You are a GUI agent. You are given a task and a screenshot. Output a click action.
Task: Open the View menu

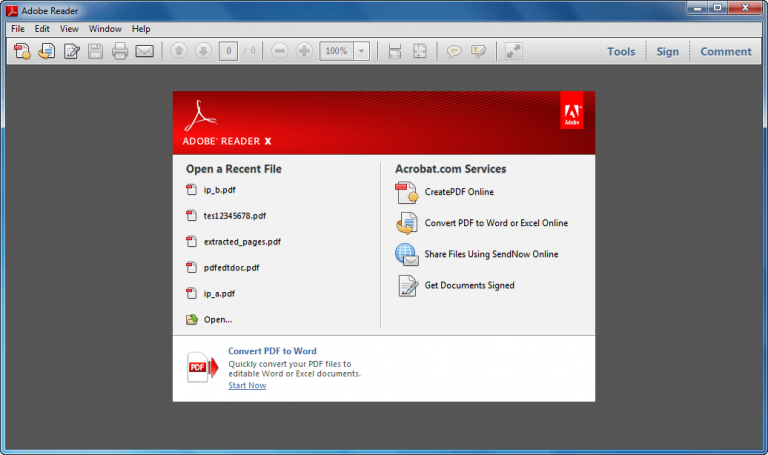69,29
